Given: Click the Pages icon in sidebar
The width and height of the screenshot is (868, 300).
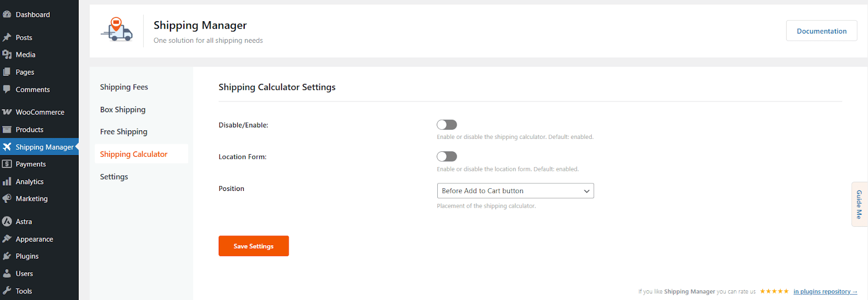Looking at the screenshot, I should pyautogui.click(x=7, y=72).
